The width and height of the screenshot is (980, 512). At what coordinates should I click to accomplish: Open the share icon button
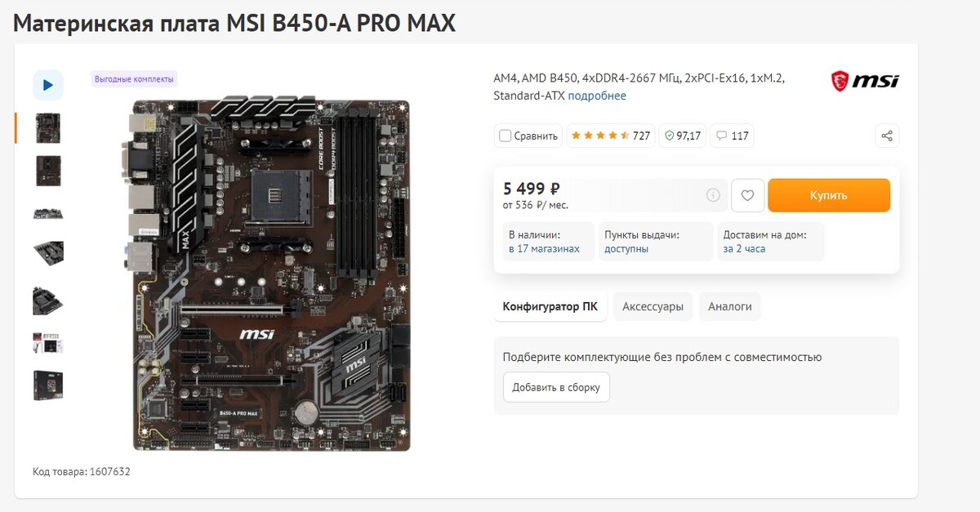pos(887,136)
